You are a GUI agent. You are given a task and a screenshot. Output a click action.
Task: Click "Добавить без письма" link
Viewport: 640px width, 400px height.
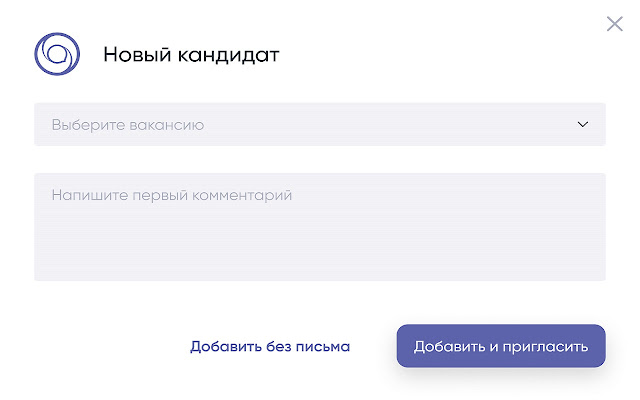(x=270, y=347)
